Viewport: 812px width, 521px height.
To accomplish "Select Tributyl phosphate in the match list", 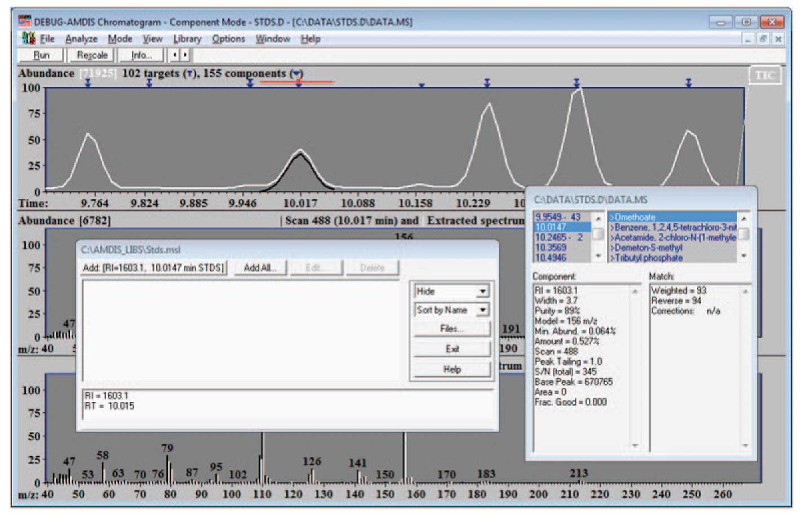I will point(648,258).
